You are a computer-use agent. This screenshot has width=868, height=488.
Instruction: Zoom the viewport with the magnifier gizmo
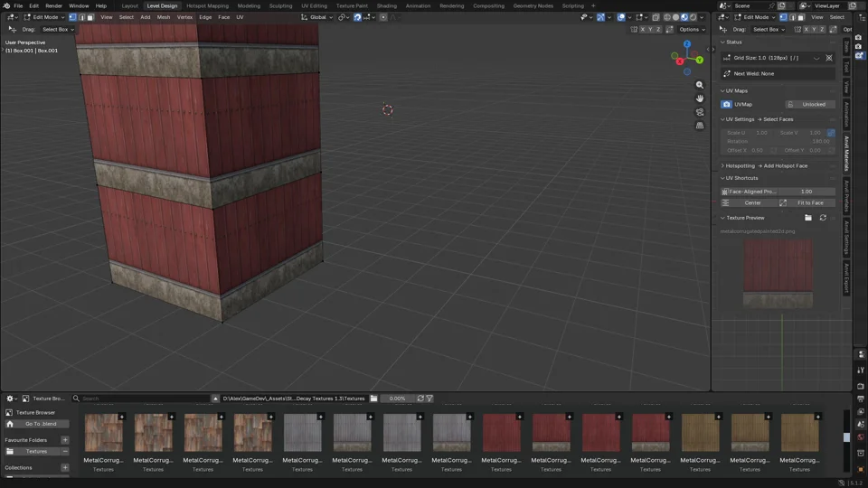coord(700,85)
